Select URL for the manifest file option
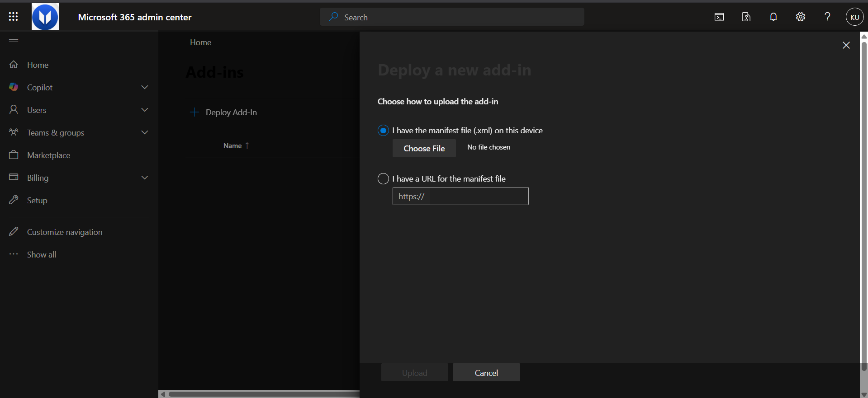Screen dimensions: 868x398 tap(383, 179)
